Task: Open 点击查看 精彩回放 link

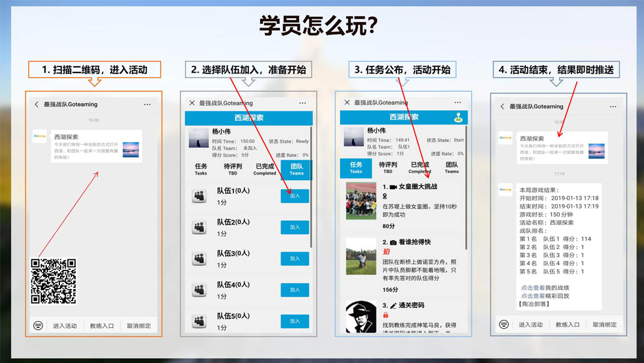Action: (x=545, y=296)
